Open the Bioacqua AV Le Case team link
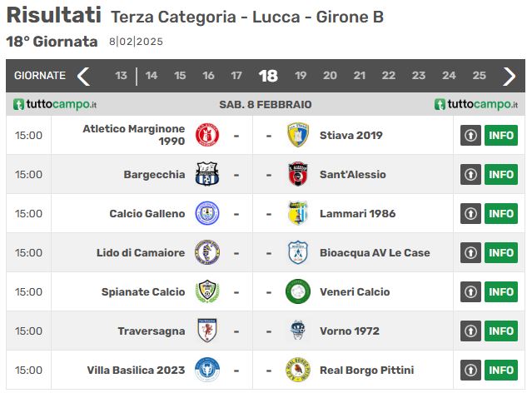Image resolution: width=532 pixels, height=398 pixels. [375, 253]
